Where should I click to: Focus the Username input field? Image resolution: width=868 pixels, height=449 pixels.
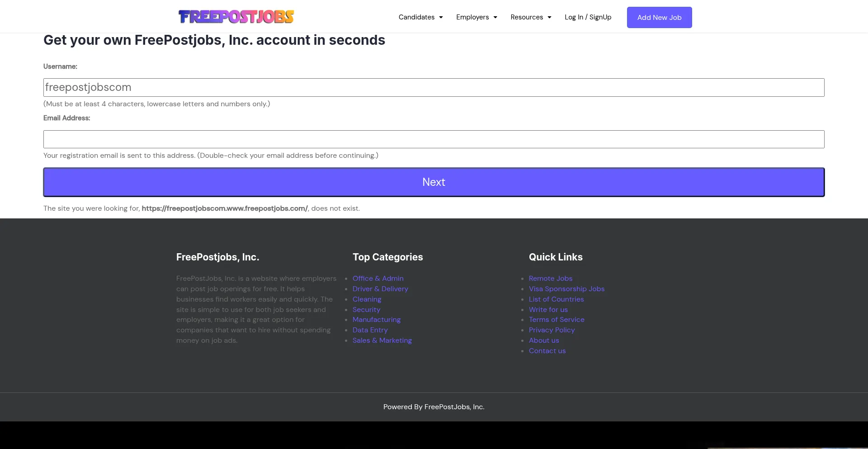click(434, 87)
